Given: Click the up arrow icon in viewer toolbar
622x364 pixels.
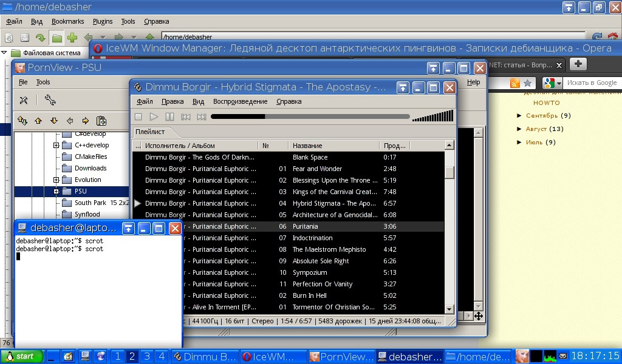Looking at the screenshot, I should (x=38, y=121).
